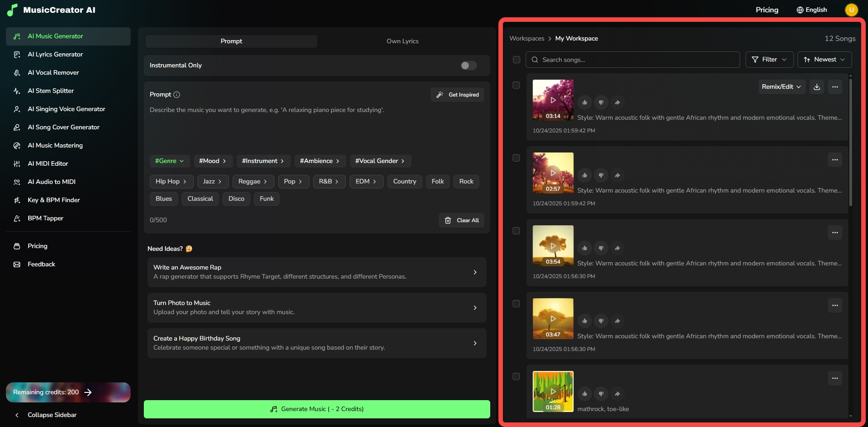
Task: Expand the Remix/Edit dropdown
Action: pyautogui.click(x=781, y=86)
